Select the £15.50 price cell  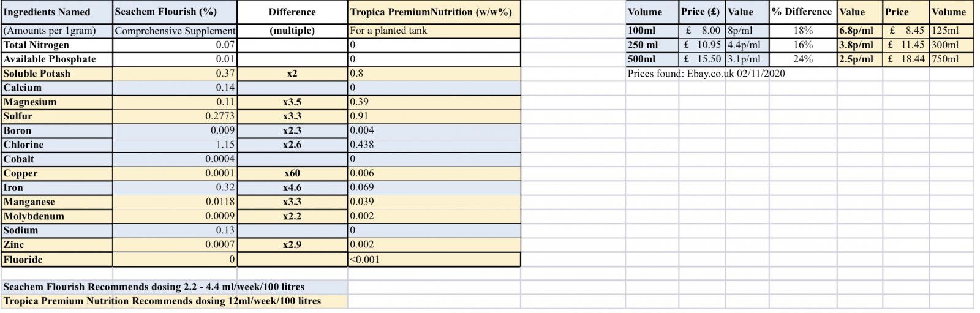[702, 59]
